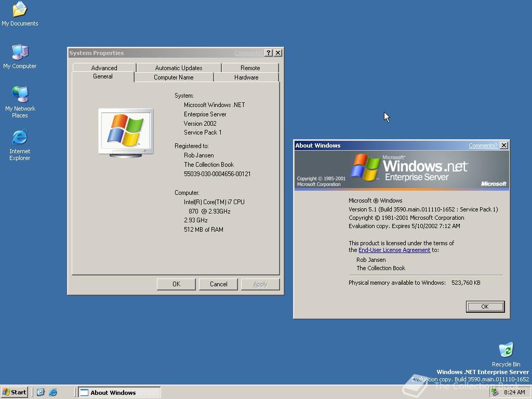Click the 'Intel(R) Core(TM) i7 CPU' line
This screenshot has width=532, height=399.
214,202
